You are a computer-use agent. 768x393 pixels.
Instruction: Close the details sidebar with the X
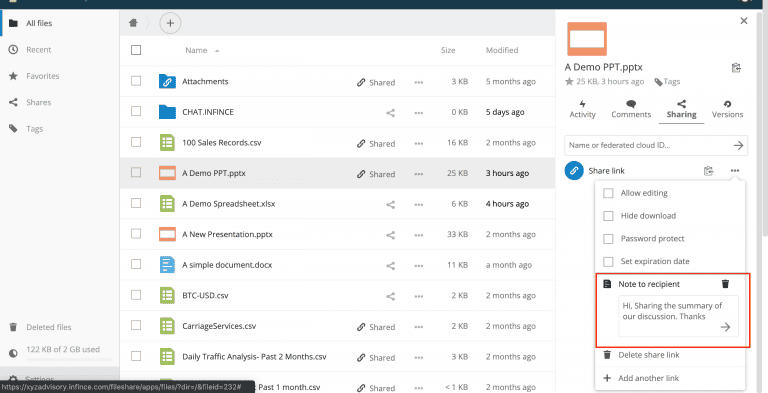744,21
